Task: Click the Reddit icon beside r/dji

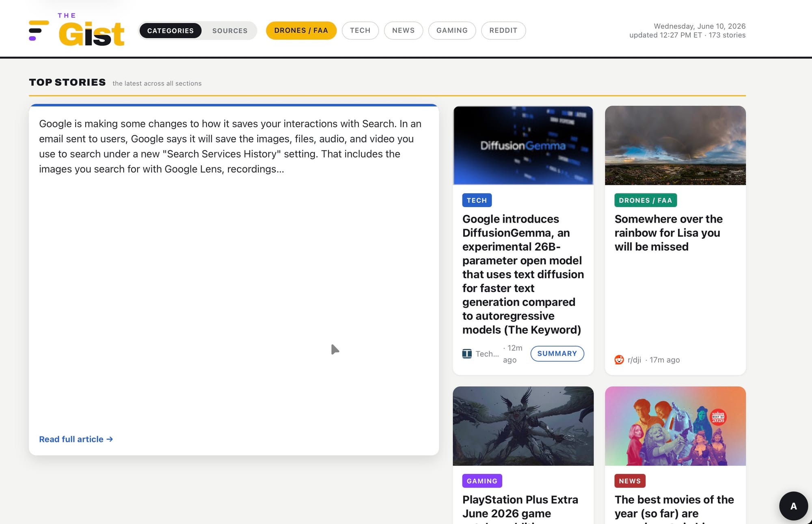Action: coord(619,359)
